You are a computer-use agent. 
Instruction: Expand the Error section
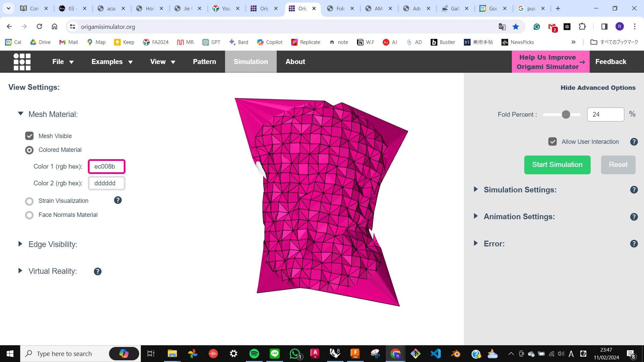(x=475, y=243)
